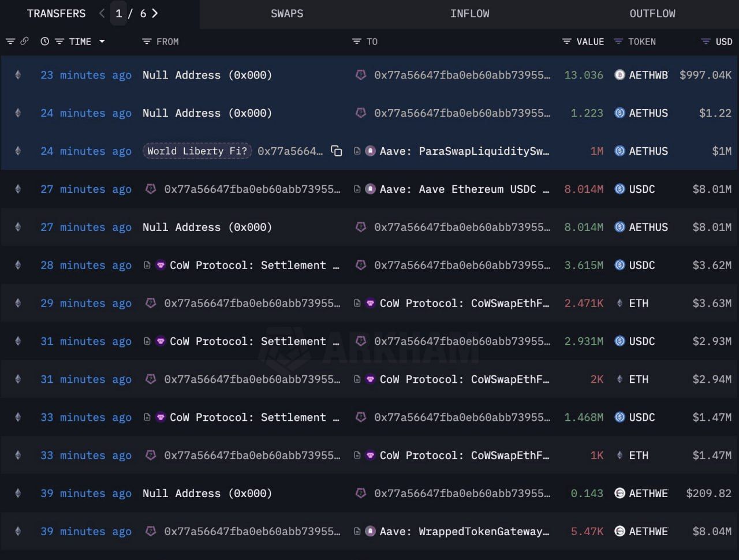The height and width of the screenshot is (560, 739).
Task: Open the TRANSFERS tab
Action: click(x=56, y=13)
